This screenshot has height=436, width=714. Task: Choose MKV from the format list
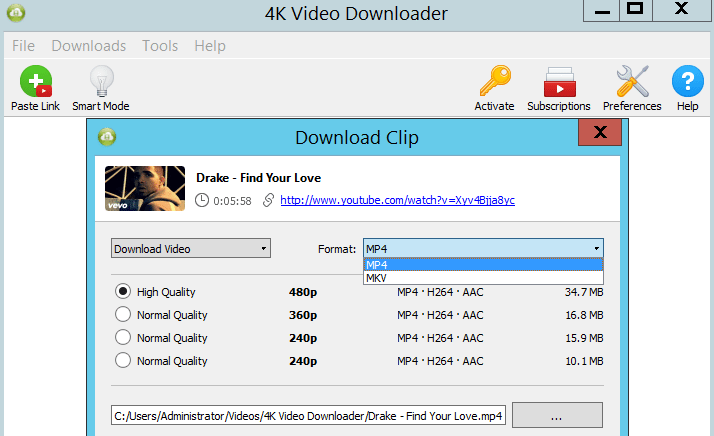click(x=483, y=278)
